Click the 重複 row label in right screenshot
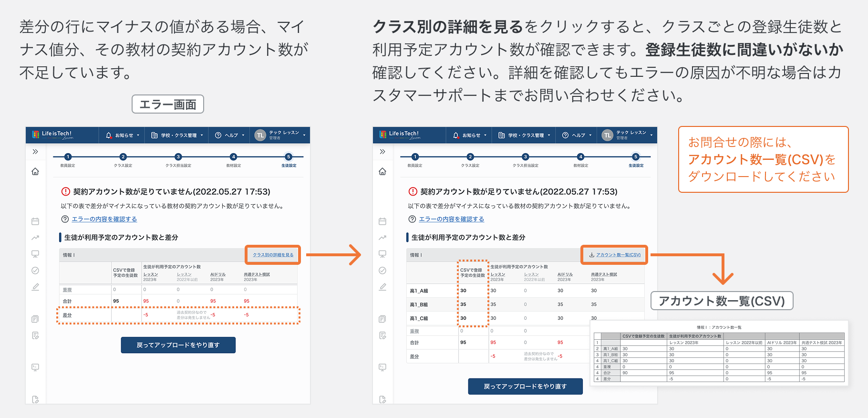868x418 pixels. tap(414, 331)
